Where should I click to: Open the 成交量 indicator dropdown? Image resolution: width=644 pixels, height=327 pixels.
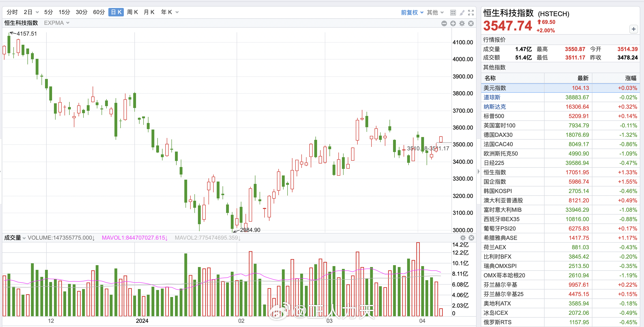tap(15, 238)
